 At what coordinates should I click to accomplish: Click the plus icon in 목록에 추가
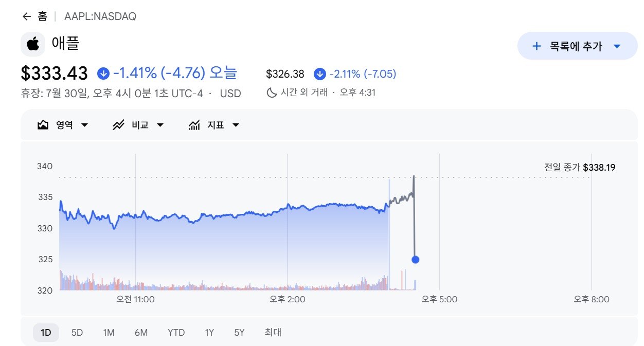[x=536, y=46]
